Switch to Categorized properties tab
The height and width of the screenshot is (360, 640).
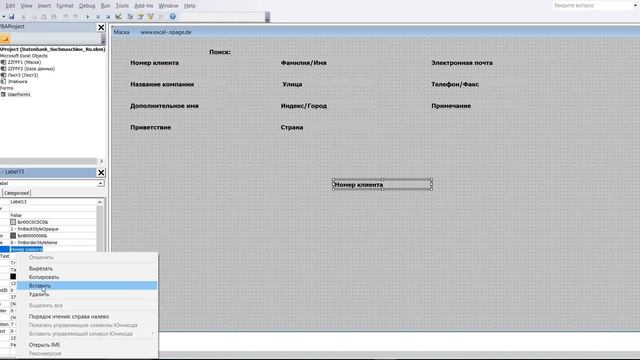(16, 193)
